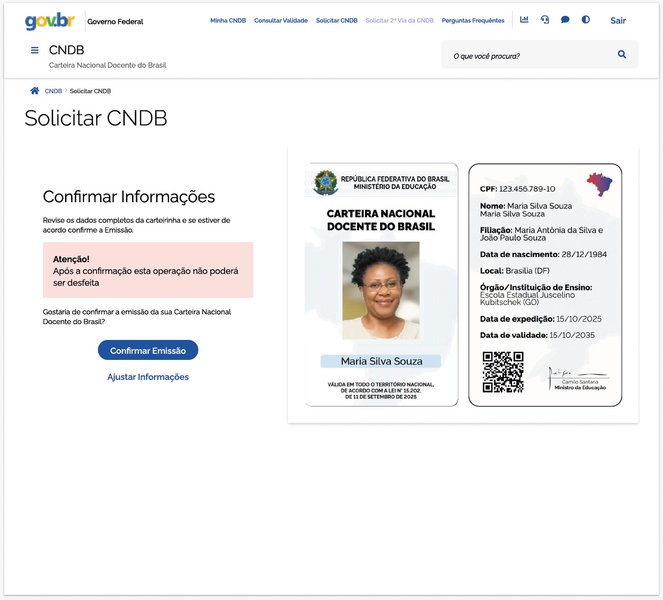Screen dimensions: 663x600
Task: Select Solicitar CNDB in top navigation
Action: click(x=336, y=21)
